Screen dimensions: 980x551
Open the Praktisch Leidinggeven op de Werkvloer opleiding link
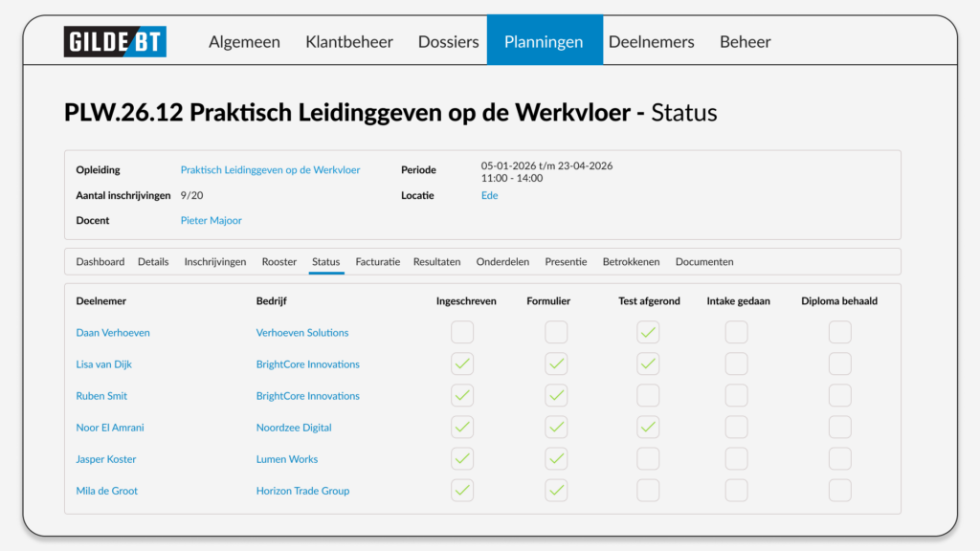point(270,170)
